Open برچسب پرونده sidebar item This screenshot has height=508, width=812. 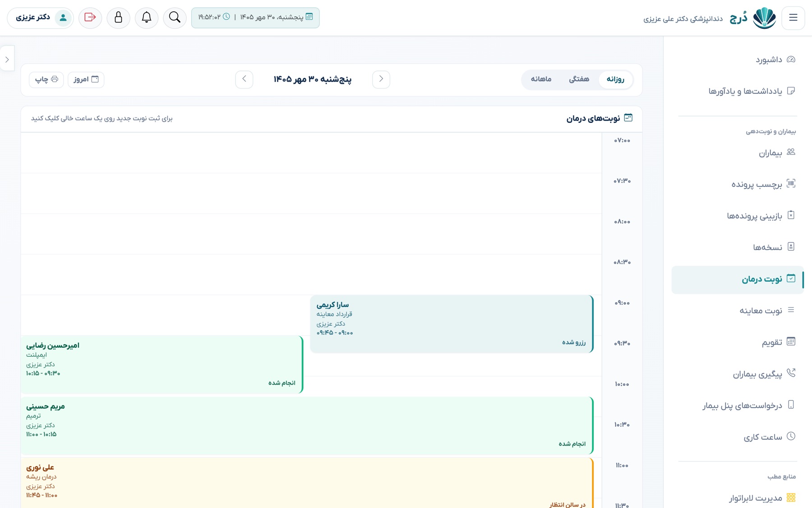click(738, 184)
